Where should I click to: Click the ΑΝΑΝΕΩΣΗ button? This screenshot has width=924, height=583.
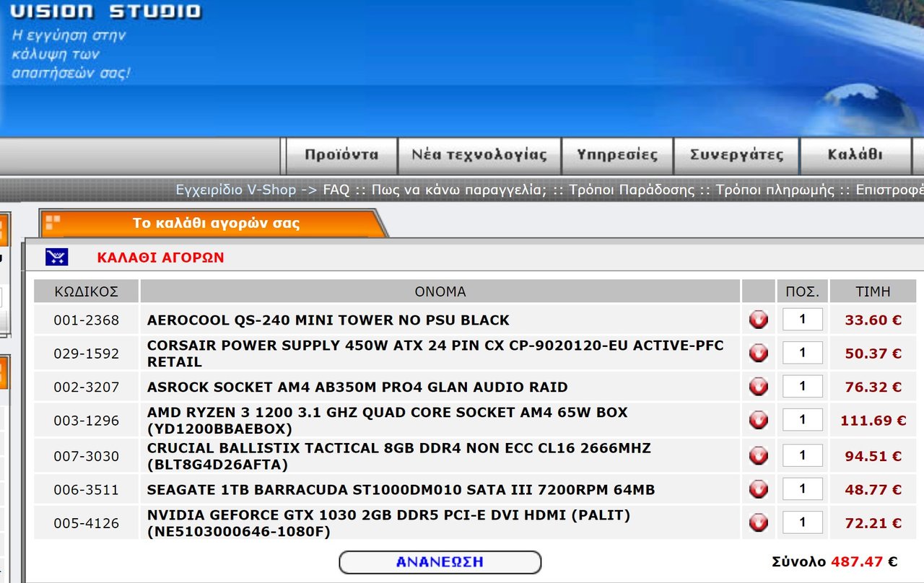(440, 562)
